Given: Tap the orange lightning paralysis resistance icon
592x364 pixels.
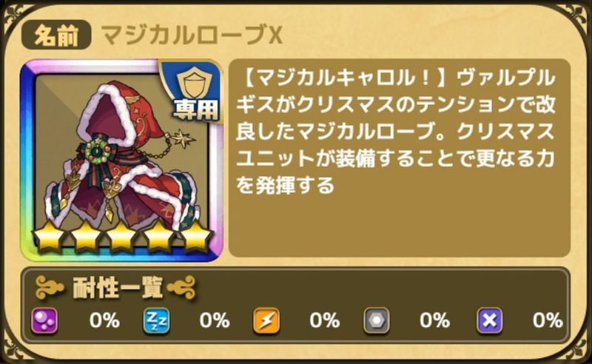Looking at the screenshot, I should 266,320.
